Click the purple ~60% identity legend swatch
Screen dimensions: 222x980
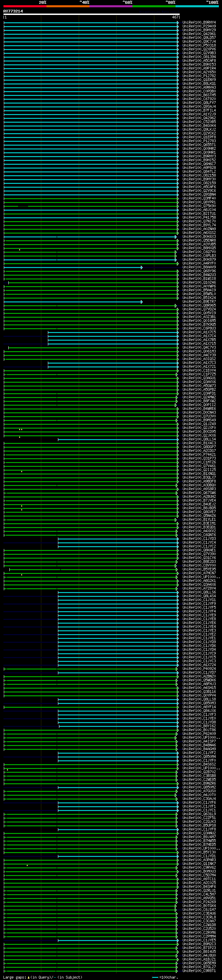[111, 6]
